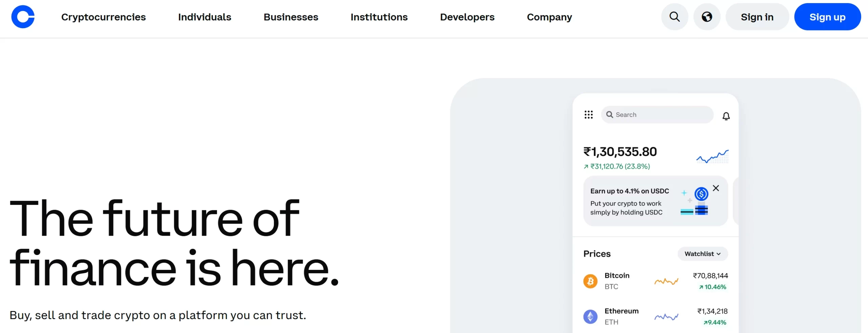
Task: Click the Bitcoin orange coin icon
Action: click(x=590, y=281)
